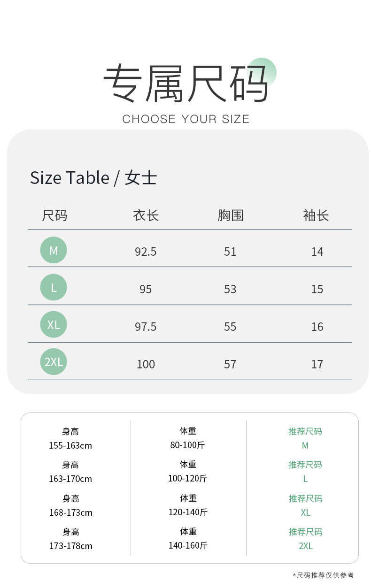Select the Size Table / 女士 heading

[x=93, y=178]
